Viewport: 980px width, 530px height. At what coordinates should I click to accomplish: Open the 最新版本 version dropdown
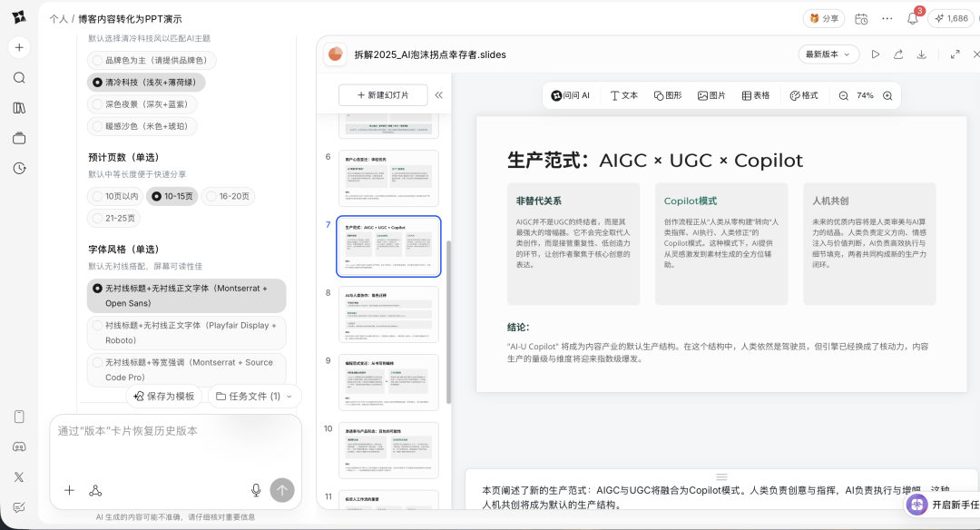(828, 54)
